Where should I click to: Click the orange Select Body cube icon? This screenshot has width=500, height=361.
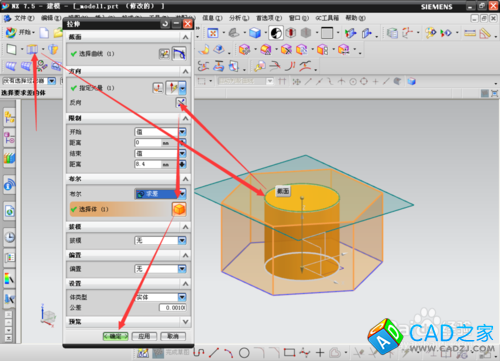[179, 209]
